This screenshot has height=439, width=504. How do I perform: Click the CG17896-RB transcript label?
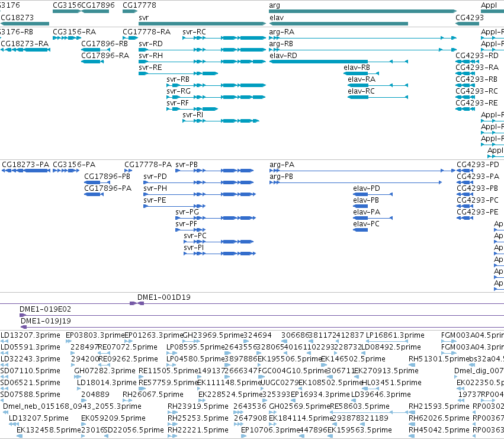tap(104, 44)
